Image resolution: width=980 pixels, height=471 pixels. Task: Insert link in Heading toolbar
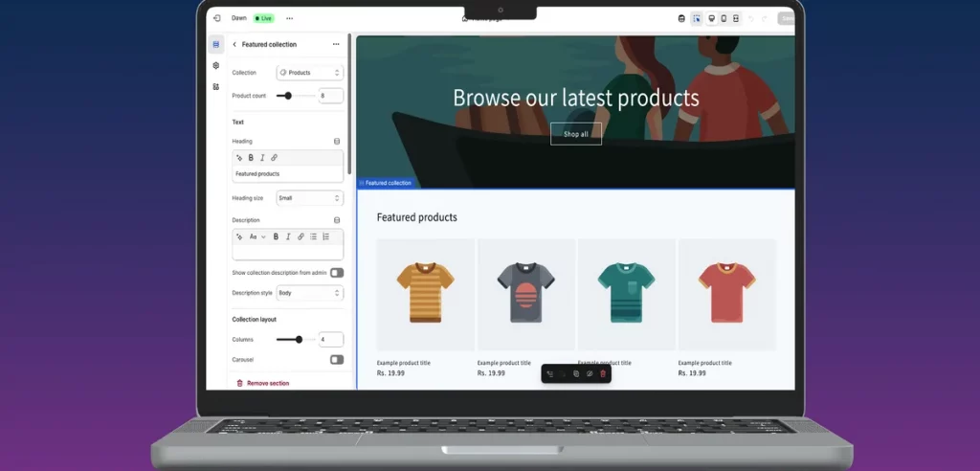click(x=274, y=157)
